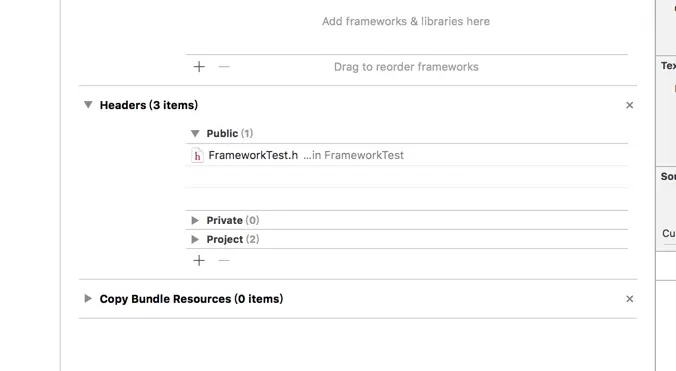The image size is (676, 371).
Task: Click the Private (0) label
Action: (233, 220)
